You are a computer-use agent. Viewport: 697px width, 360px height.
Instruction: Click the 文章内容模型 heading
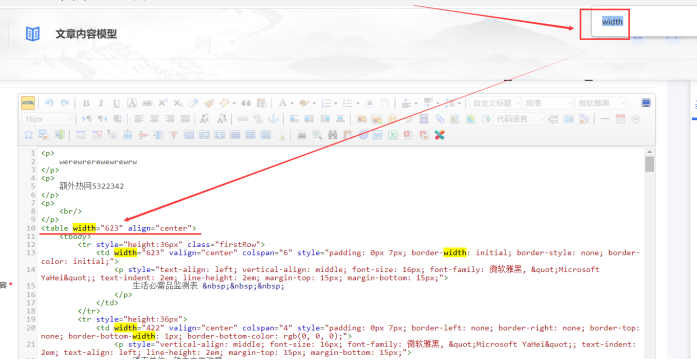pyautogui.click(x=86, y=34)
